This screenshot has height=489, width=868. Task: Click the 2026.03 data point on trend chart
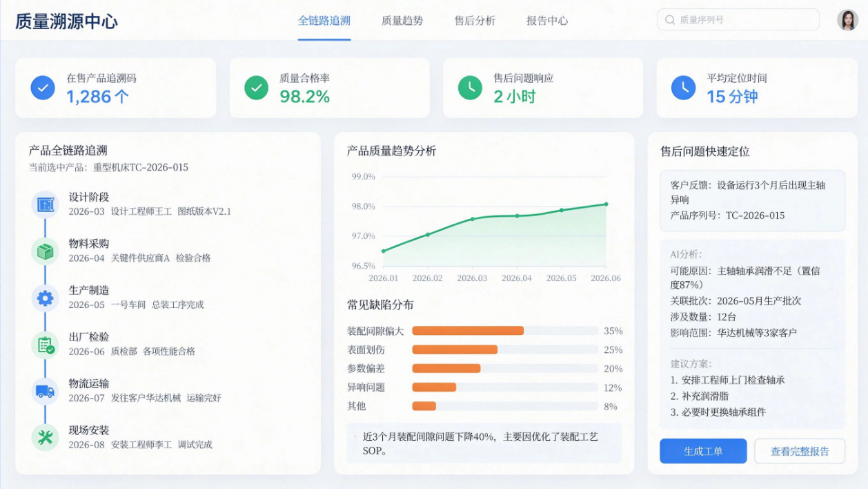click(x=473, y=219)
